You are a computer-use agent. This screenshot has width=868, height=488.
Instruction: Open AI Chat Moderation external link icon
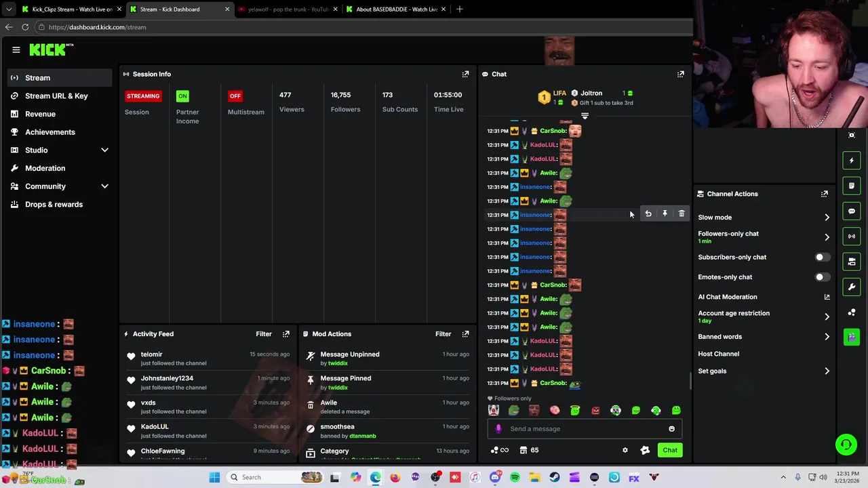(x=827, y=297)
